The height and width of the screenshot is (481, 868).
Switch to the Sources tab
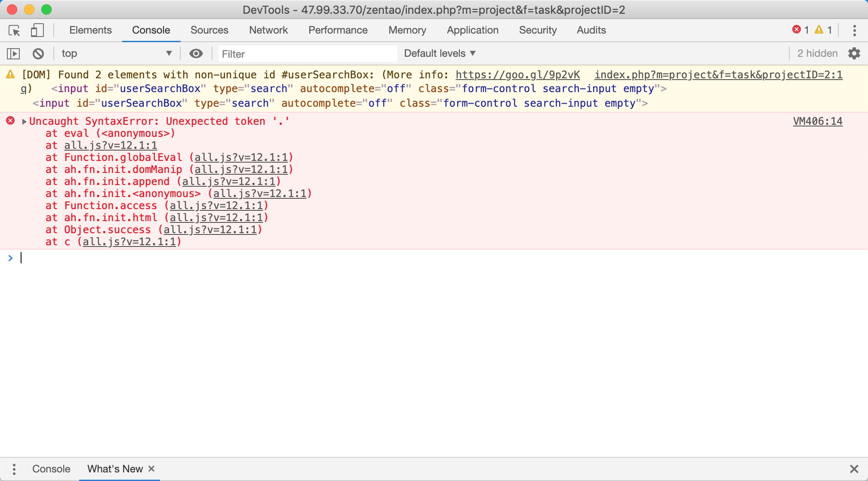coord(209,31)
